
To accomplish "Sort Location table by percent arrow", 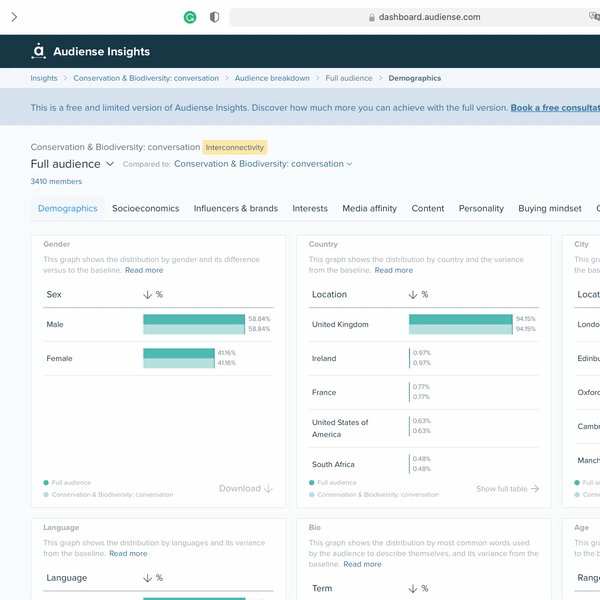I will click(x=412, y=295).
